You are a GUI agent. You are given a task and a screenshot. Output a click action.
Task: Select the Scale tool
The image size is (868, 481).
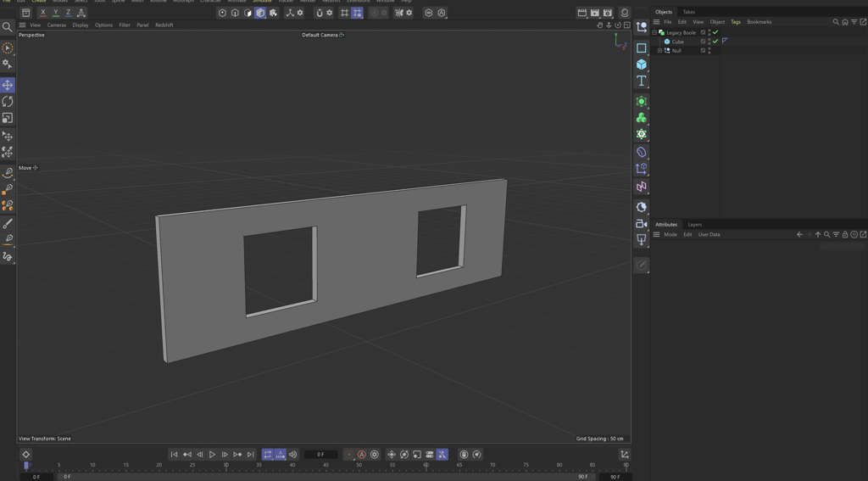(x=8, y=118)
